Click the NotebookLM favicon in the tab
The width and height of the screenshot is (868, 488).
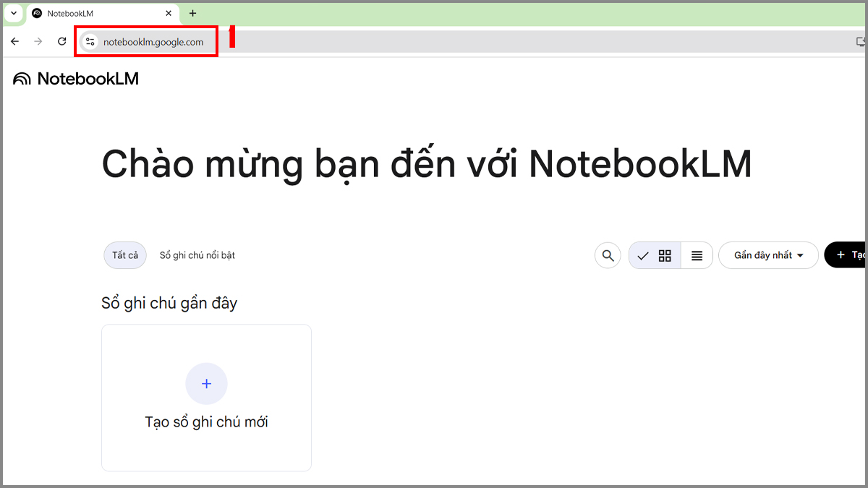click(x=37, y=13)
